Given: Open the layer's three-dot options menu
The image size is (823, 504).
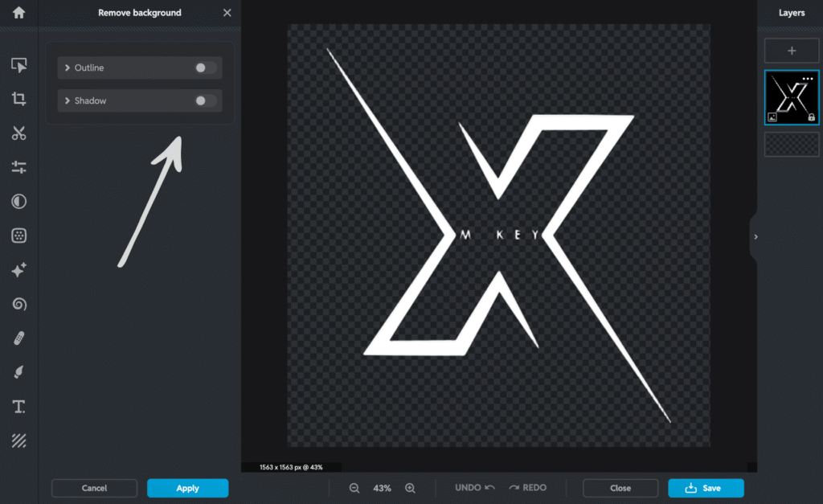Looking at the screenshot, I should point(807,79).
